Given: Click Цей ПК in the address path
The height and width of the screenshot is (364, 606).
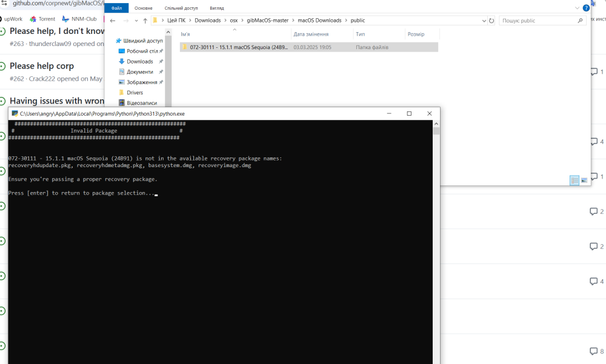Looking at the screenshot, I should coord(176,21).
